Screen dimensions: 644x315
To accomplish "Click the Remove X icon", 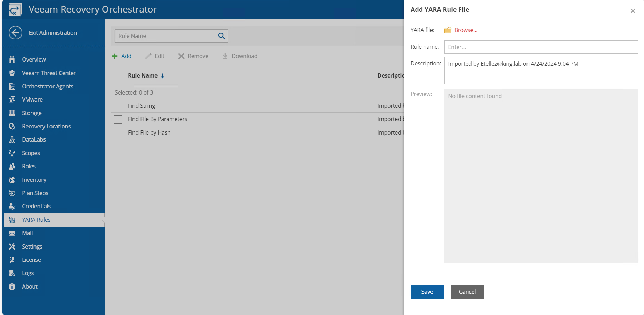I will (x=181, y=56).
